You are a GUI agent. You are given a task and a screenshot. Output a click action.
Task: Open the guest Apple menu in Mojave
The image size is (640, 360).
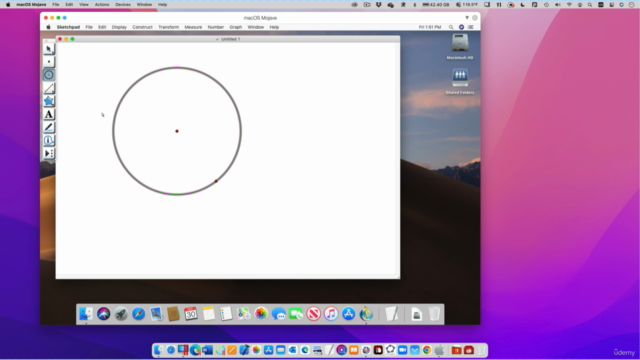coord(48,27)
